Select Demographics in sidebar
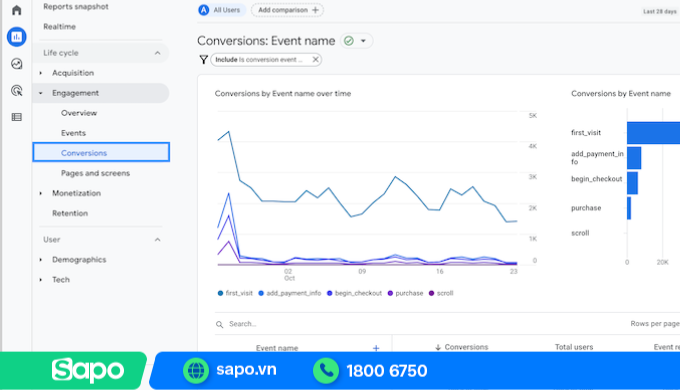Viewport: 680px width, 390px height. click(79, 259)
